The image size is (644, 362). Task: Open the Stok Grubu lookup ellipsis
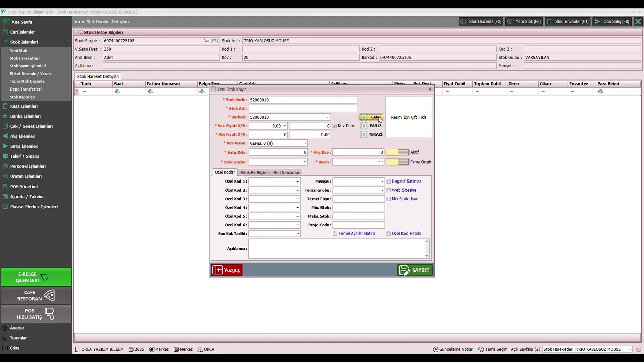pos(304,162)
